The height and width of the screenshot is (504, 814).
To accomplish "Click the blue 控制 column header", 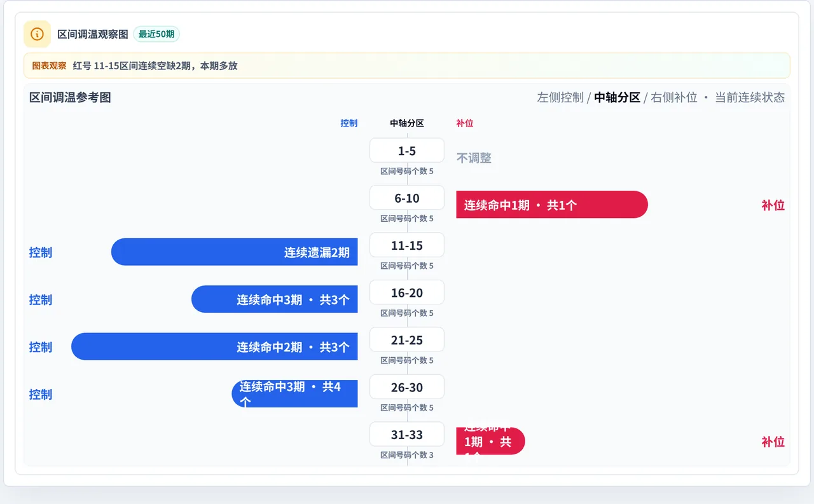I will pos(349,123).
